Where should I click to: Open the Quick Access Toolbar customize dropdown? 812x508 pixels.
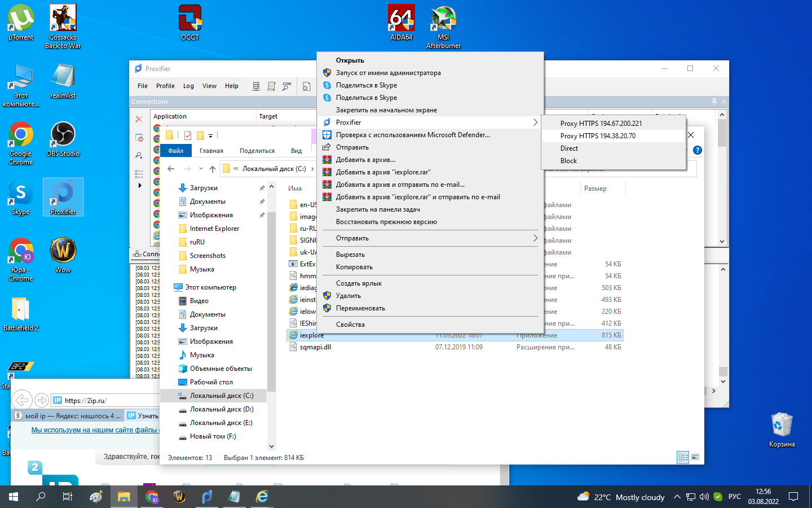210,135
